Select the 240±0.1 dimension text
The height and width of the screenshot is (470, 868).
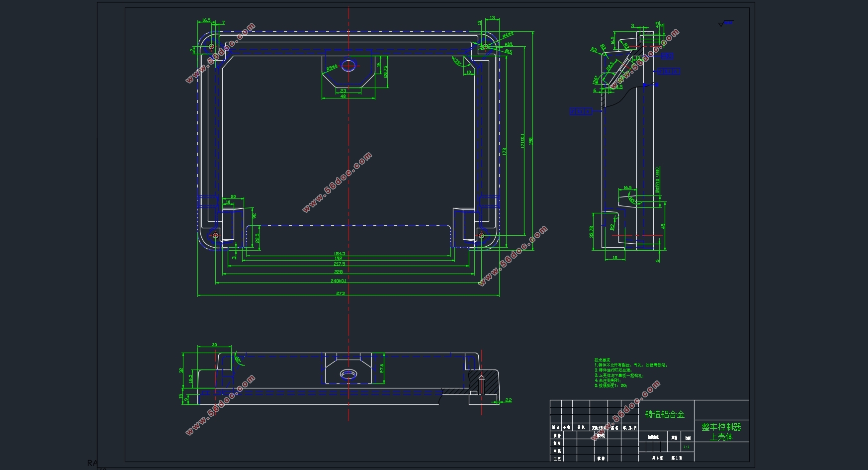point(339,281)
